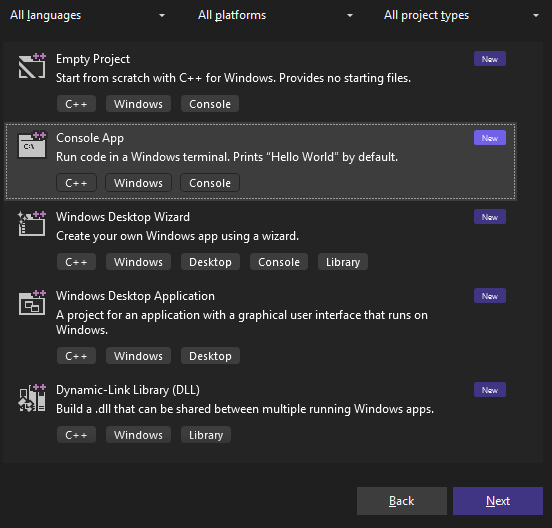Click the Desktop tag under Windows Desktop Application
Image resolution: width=552 pixels, height=528 pixels.
point(210,356)
